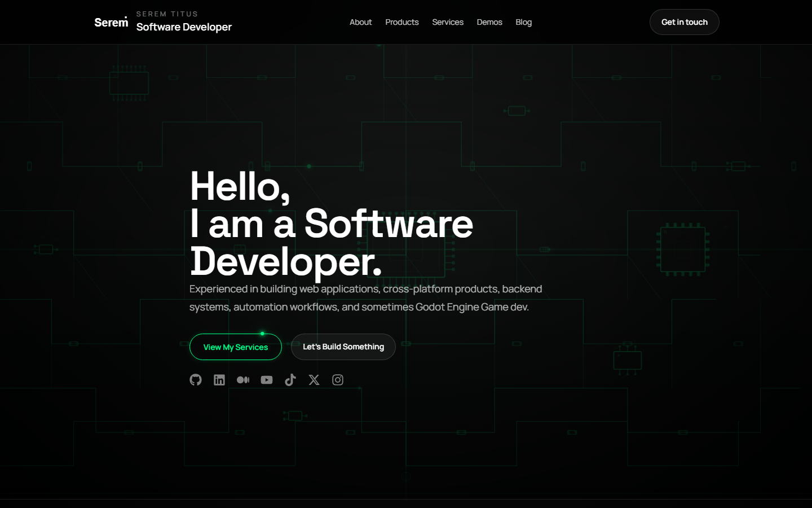This screenshot has height=508, width=812.
Task: Click the SEREM TITUS name text
Action: (167, 14)
